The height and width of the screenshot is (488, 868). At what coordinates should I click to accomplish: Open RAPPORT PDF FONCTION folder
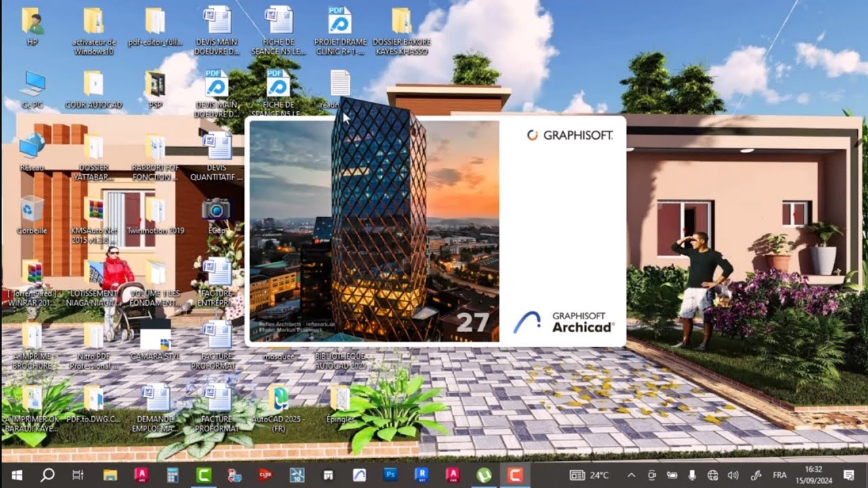click(155, 146)
